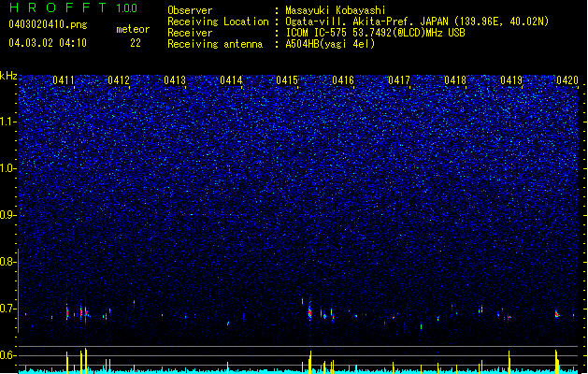Click the tall yellow power spike near 0419
This screenshot has width=588, height=374.
click(509, 361)
